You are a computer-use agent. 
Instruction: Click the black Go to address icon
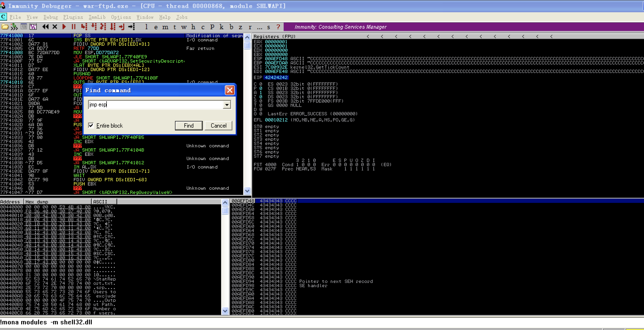(x=131, y=27)
